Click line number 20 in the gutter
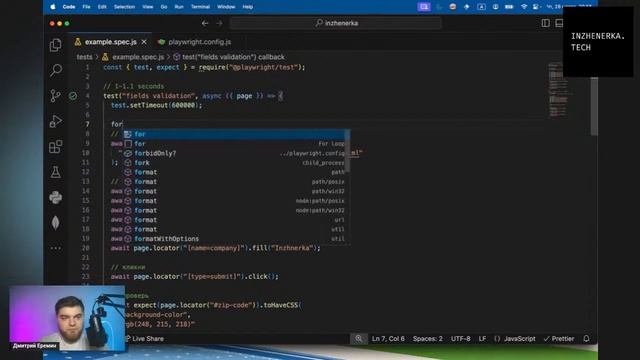 85,248
